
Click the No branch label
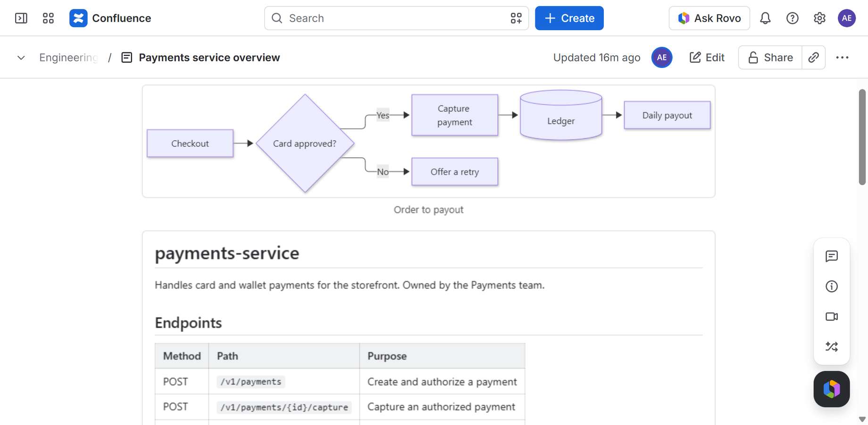tap(383, 172)
